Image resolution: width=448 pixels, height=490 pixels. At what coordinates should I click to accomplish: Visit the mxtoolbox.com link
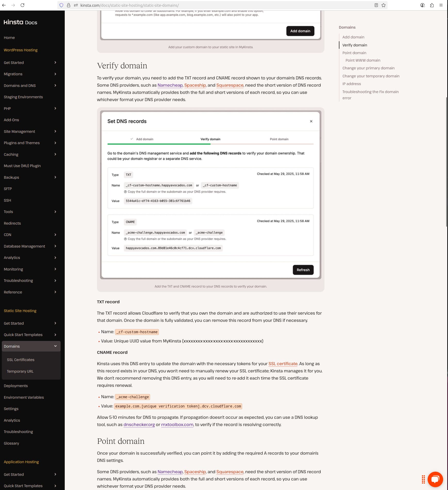[177, 424]
